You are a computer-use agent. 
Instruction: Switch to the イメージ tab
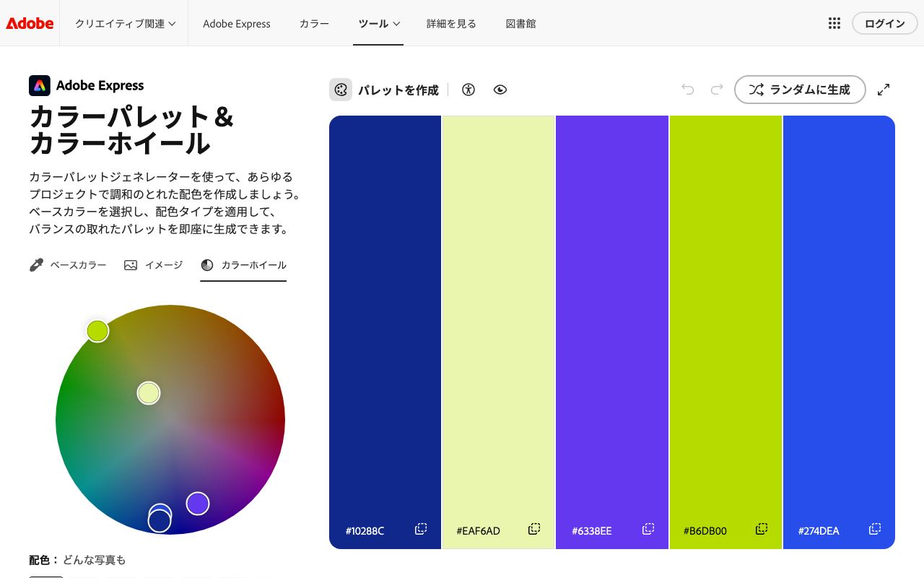click(x=153, y=265)
